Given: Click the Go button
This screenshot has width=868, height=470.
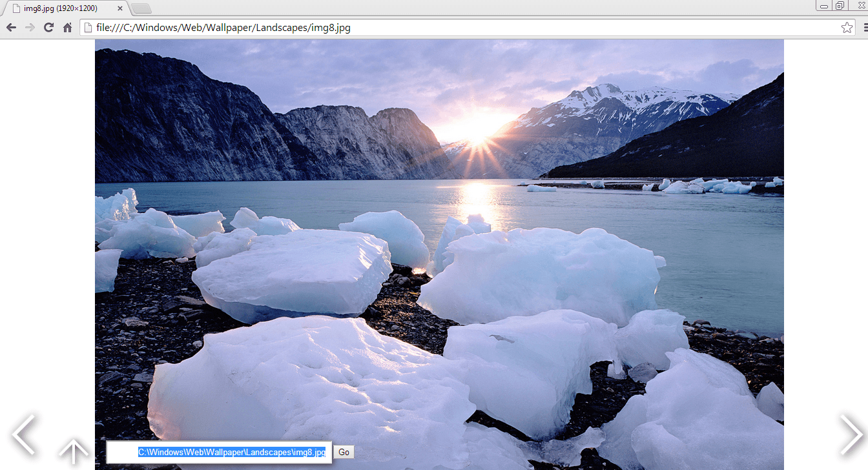Looking at the screenshot, I should (344, 453).
